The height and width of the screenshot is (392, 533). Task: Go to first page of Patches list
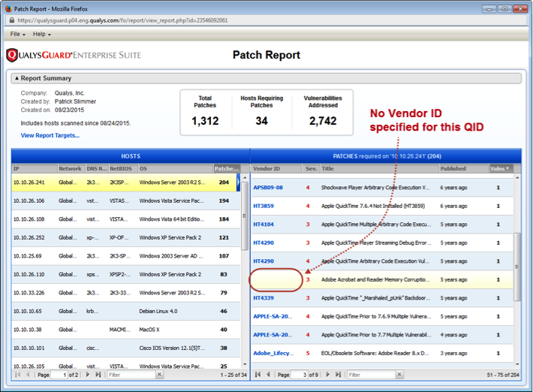coord(257,374)
